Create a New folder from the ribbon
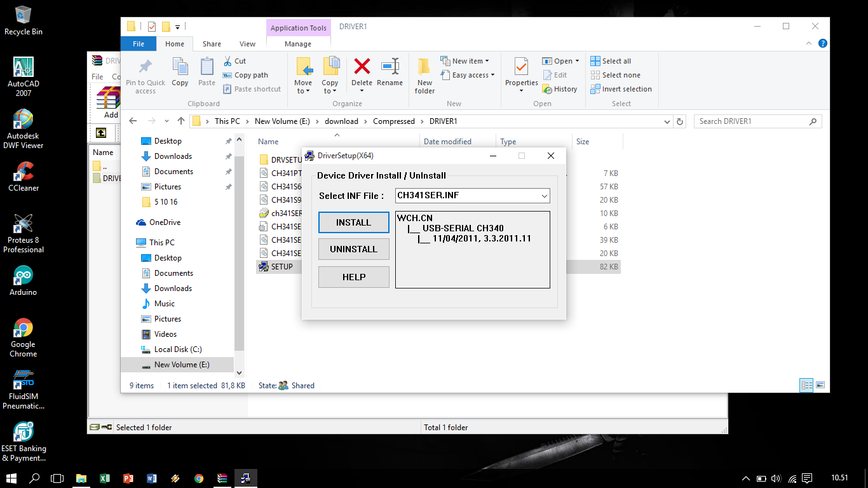The width and height of the screenshot is (868, 488). (x=424, y=76)
